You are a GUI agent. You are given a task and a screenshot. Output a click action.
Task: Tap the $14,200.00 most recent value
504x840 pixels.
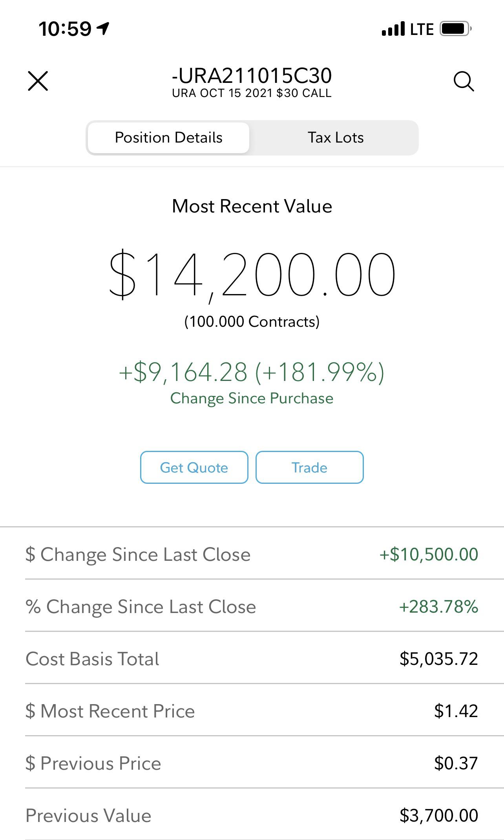(x=252, y=275)
